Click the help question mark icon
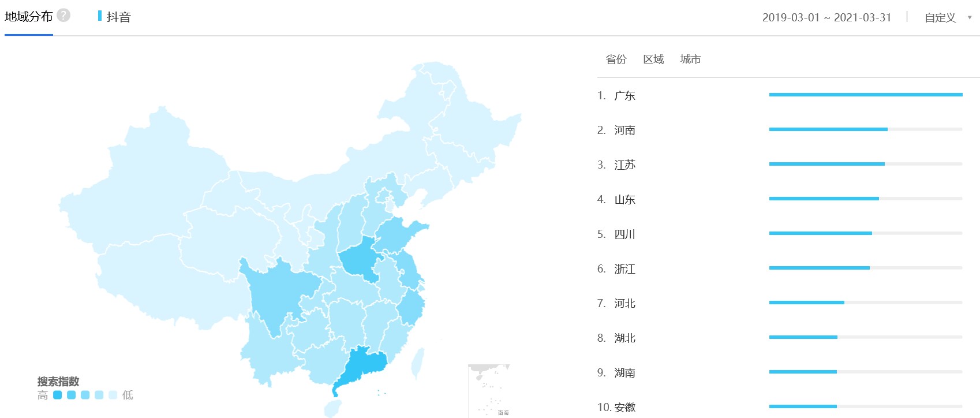This screenshot has width=980, height=418. [63, 16]
